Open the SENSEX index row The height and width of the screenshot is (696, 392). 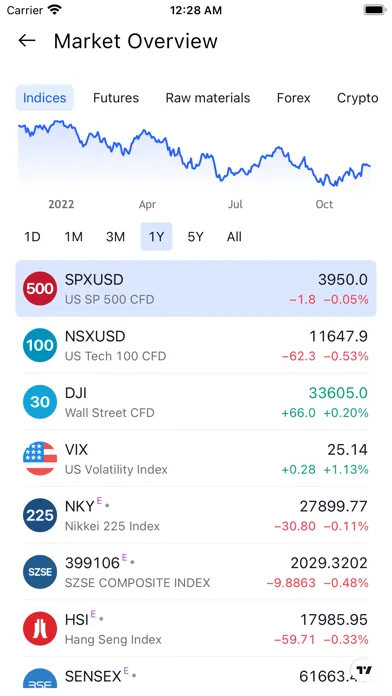pyautogui.click(x=196, y=677)
